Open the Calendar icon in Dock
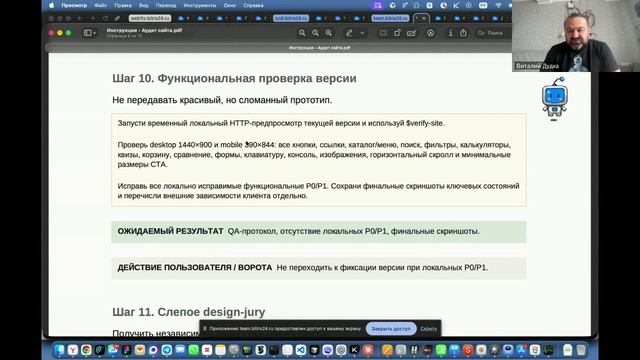Viewport: 640px width, 360px height. [x=535, y=350]
